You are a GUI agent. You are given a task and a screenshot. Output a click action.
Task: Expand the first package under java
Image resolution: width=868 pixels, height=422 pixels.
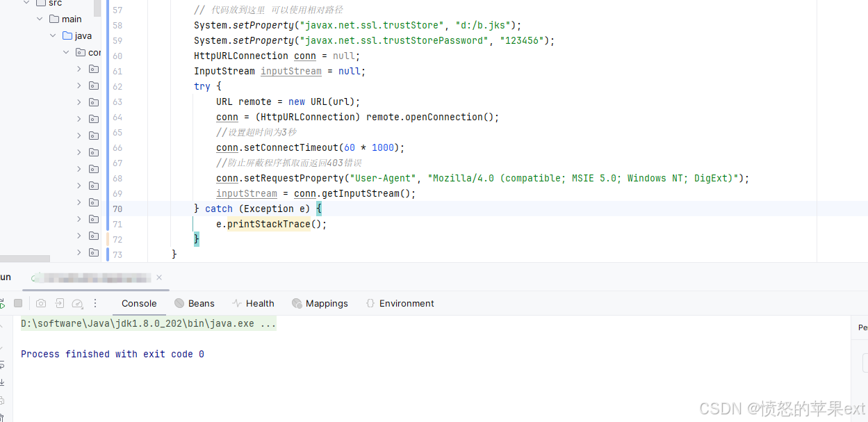(x=79, y=69)
